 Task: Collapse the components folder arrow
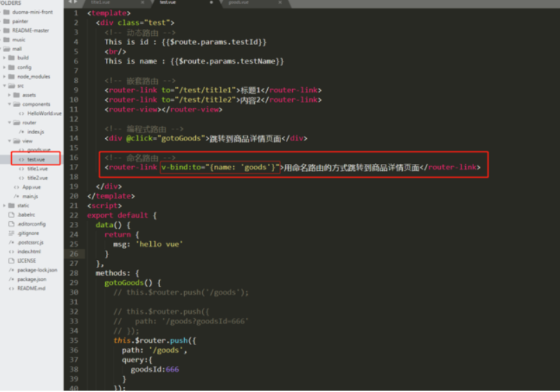[x=9, y=104]
